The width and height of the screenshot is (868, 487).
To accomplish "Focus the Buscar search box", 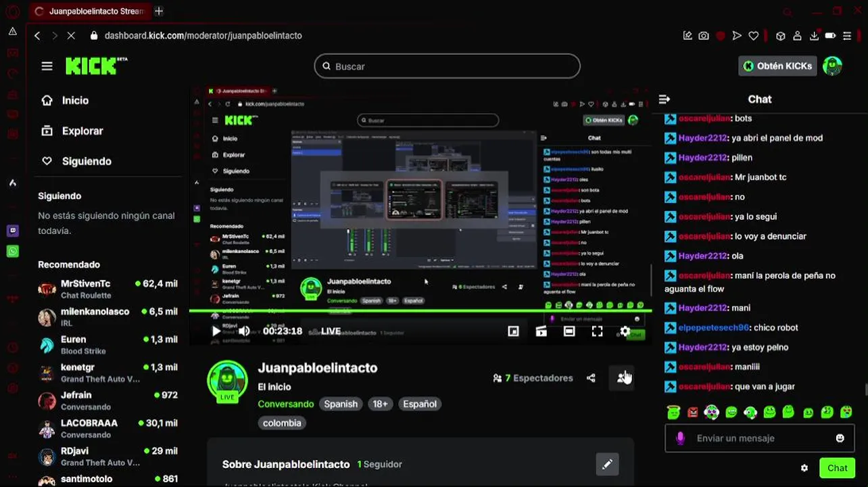I will coord(447,66).
